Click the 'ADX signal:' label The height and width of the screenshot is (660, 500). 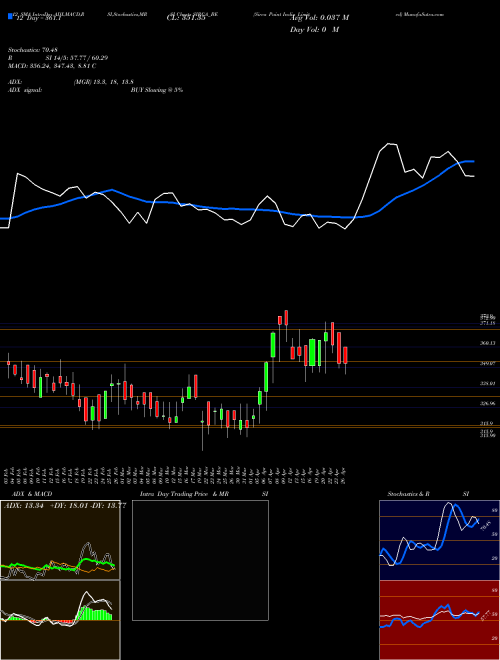tap(25, 90)
